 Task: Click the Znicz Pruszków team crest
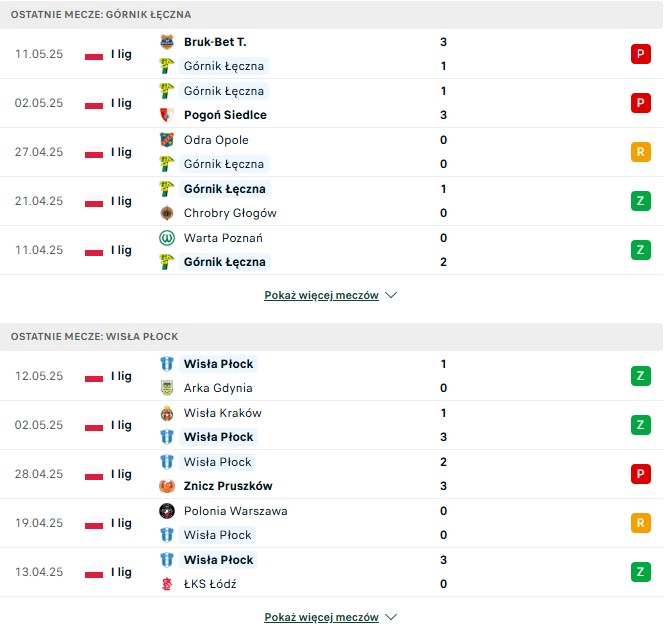[x=167, y=486]
